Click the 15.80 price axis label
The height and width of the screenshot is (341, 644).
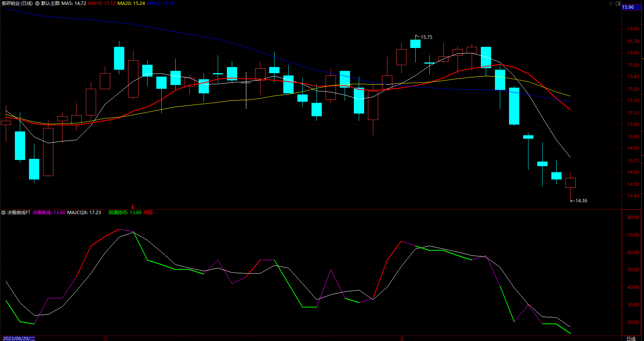pos(633,29)
